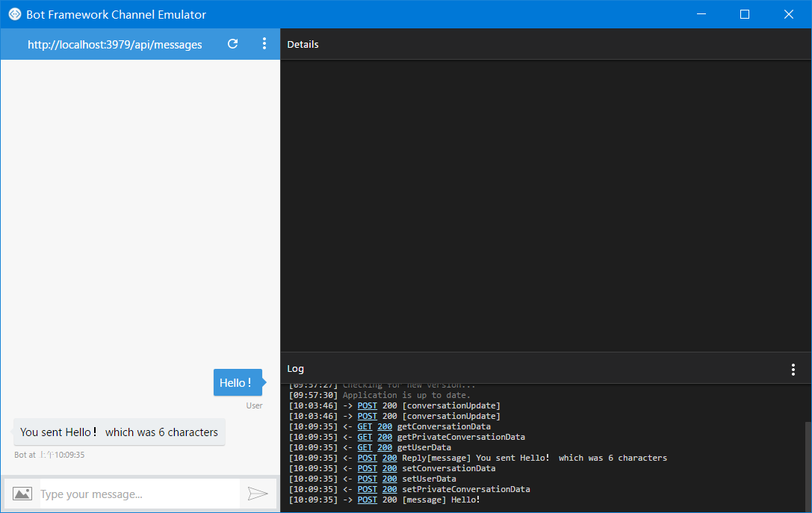
Task: Click the upload image icon
Action: click(x=22, y=494)
